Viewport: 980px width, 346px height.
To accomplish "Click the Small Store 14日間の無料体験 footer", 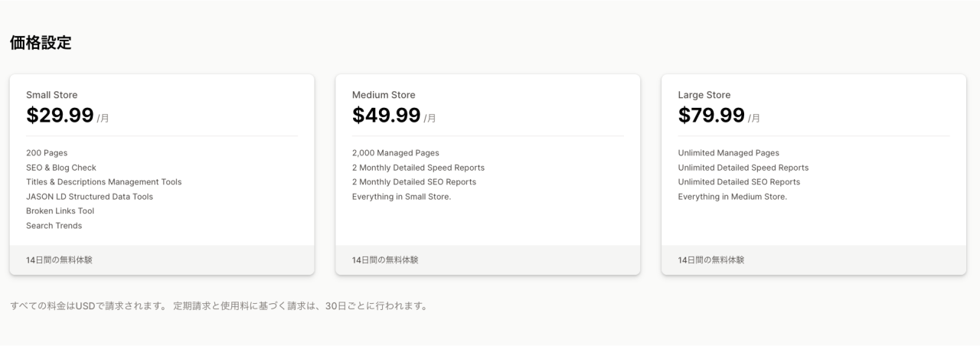I will click(60, 260).
